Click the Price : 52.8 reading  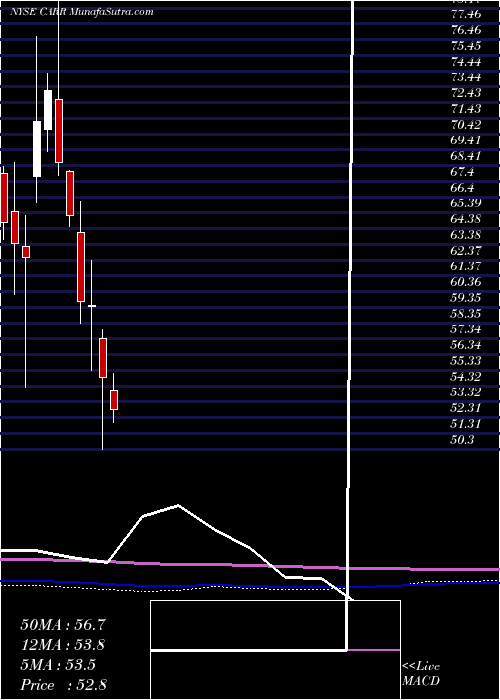pos(63,685)
